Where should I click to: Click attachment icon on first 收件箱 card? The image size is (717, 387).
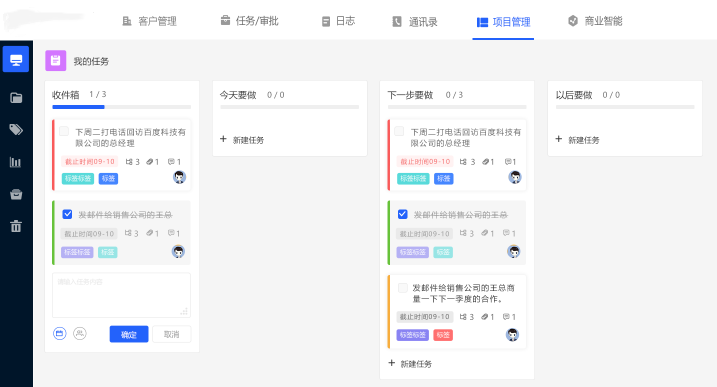[149, 161]
